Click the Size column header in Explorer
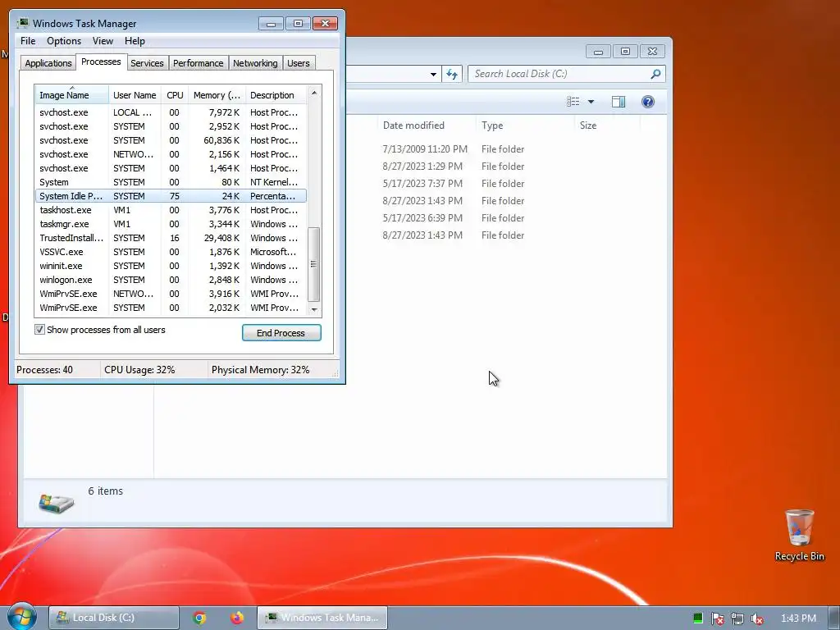Image resolution: width=840 pixels, height=630 pixels. coord(608,126)
